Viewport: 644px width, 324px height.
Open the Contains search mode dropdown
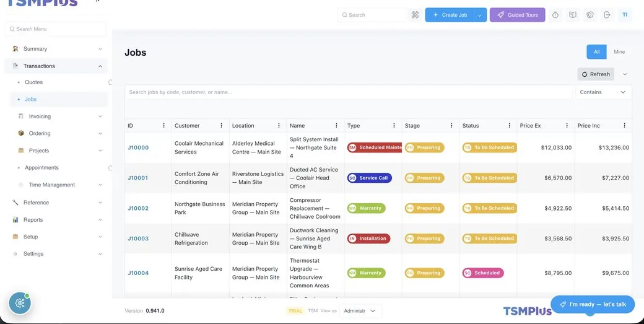coord(603,92)
